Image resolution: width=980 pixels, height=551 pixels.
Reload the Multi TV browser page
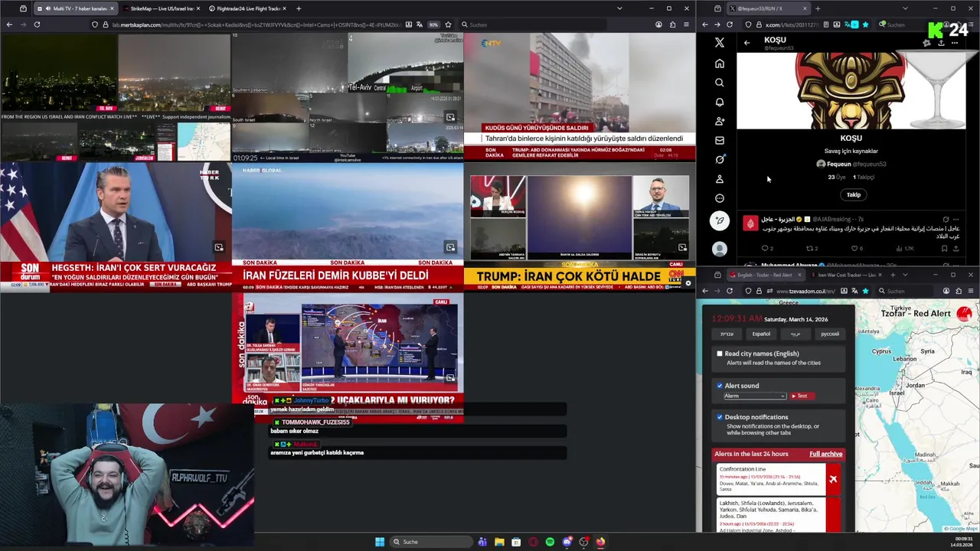pos(37,24)
